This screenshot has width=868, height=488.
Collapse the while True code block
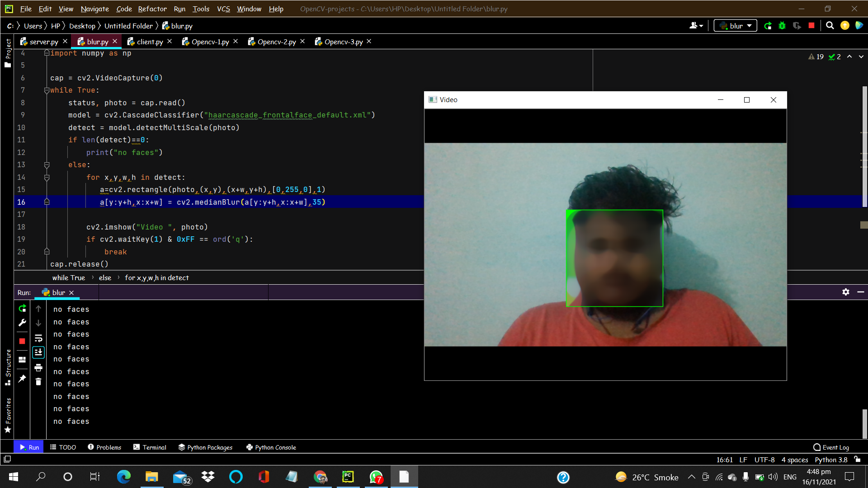(47, 90)
